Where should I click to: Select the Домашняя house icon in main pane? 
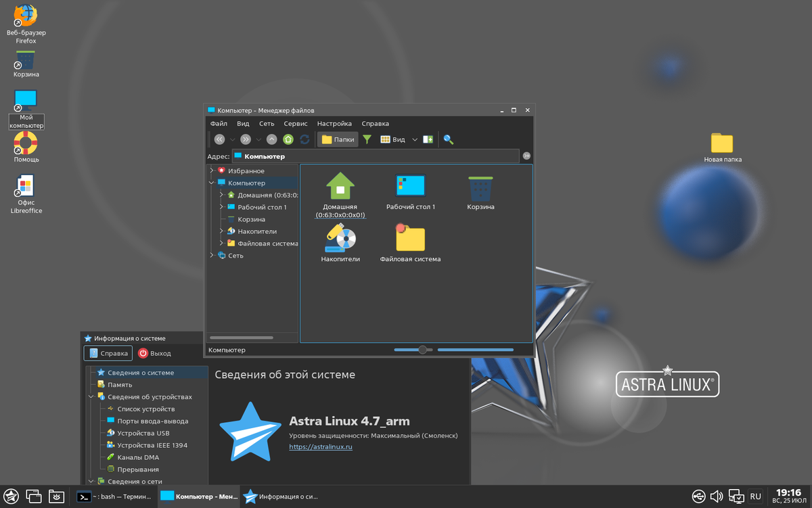pyautogui.click(x=340, y=185)
